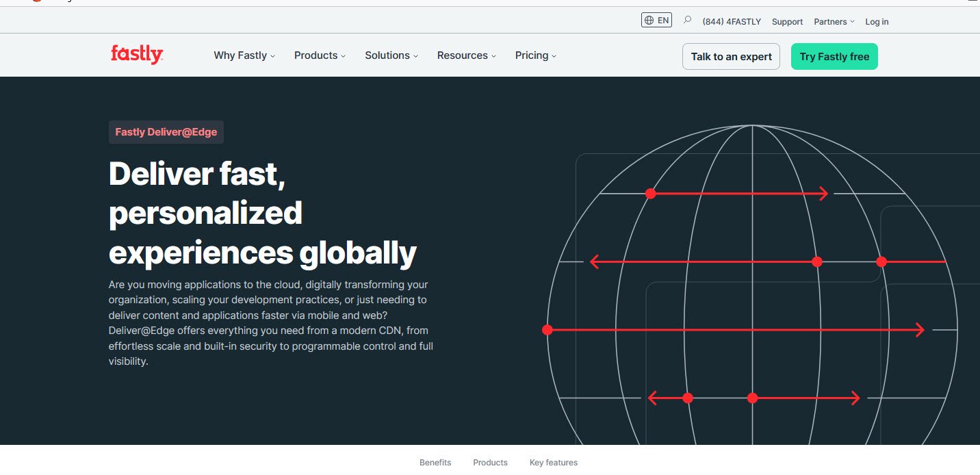Expand the Products navigation menu
980x475 pixels.
click(x=320, y=55)
